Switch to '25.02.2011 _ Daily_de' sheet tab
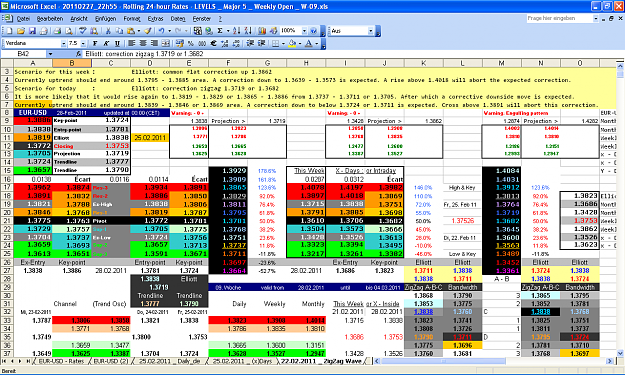Viewport: 625px width, 375px height. [170, 361]
